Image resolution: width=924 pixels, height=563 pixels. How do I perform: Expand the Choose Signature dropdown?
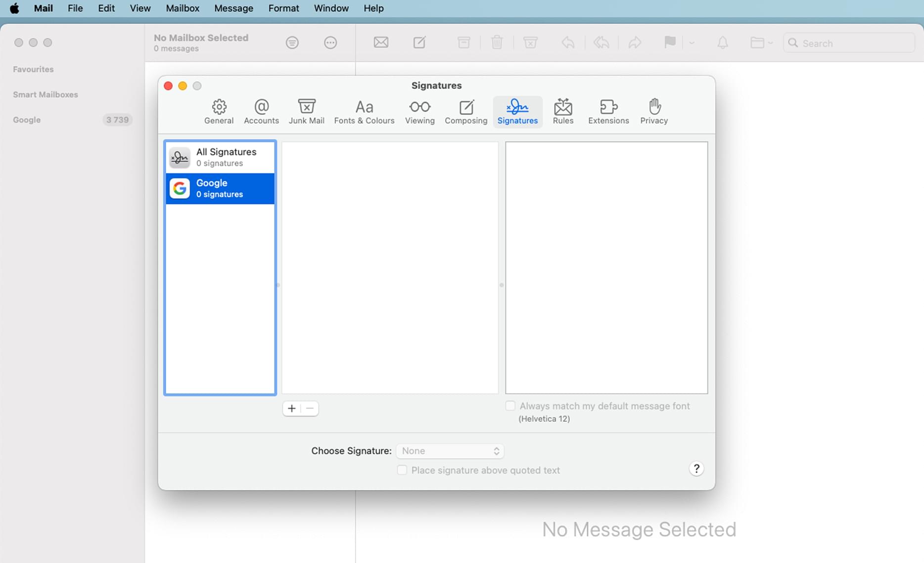coord(450,451)
